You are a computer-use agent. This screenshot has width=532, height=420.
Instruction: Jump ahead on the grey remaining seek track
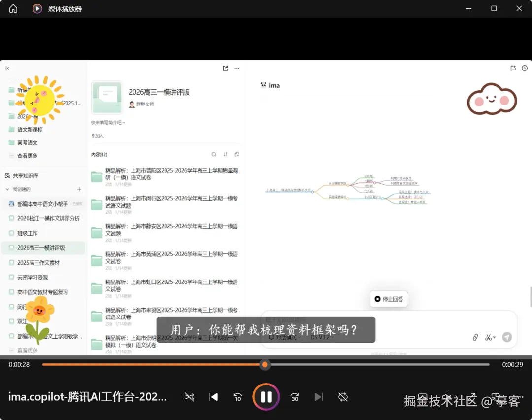point(379,365)
